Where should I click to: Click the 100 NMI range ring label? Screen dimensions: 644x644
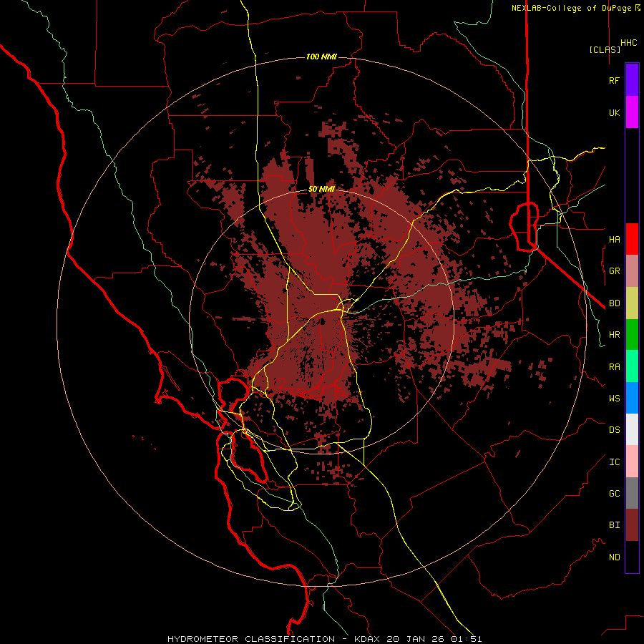321,57
